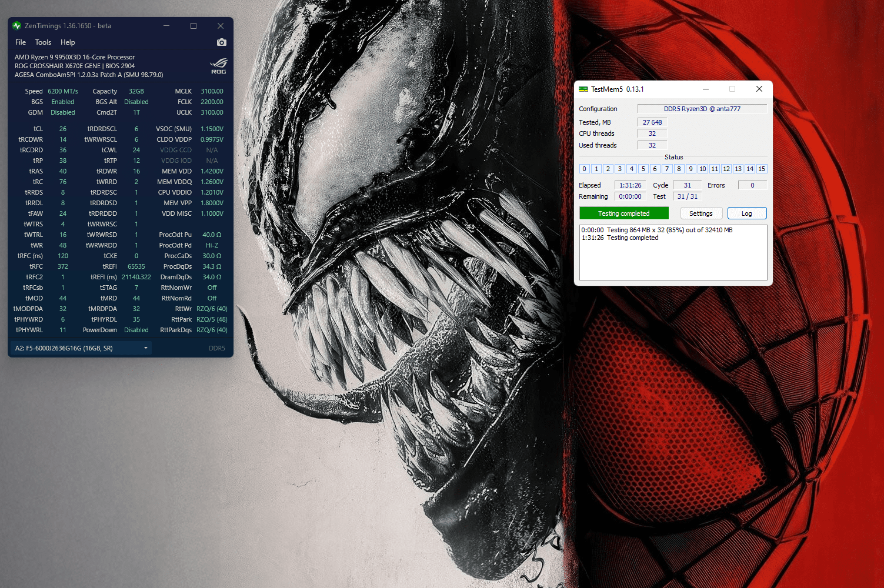
Task: Click the tREFI value 65535
Action: pyautogui.click(x=136, y=266)
